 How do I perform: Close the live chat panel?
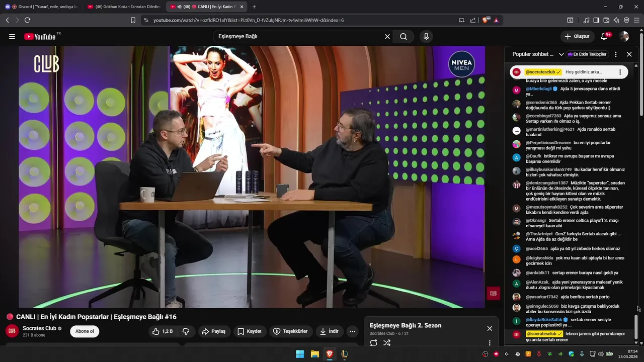[x=629, y=54]
